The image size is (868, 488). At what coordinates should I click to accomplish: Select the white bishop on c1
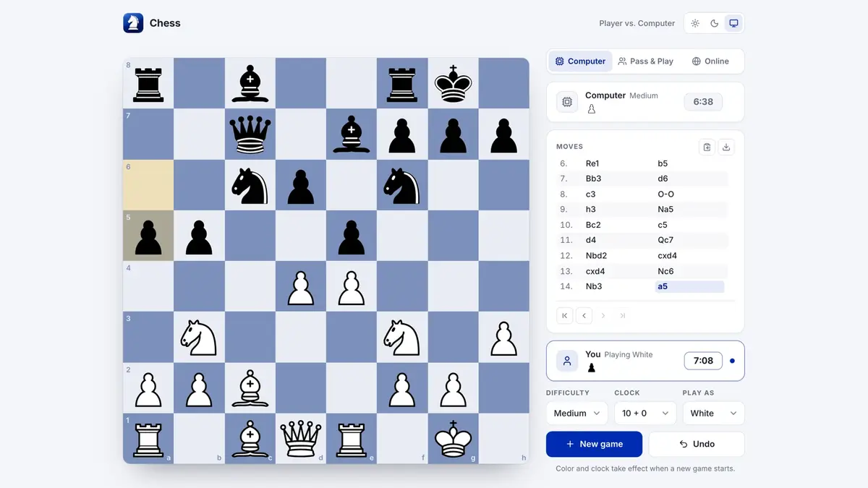point(250,438)
